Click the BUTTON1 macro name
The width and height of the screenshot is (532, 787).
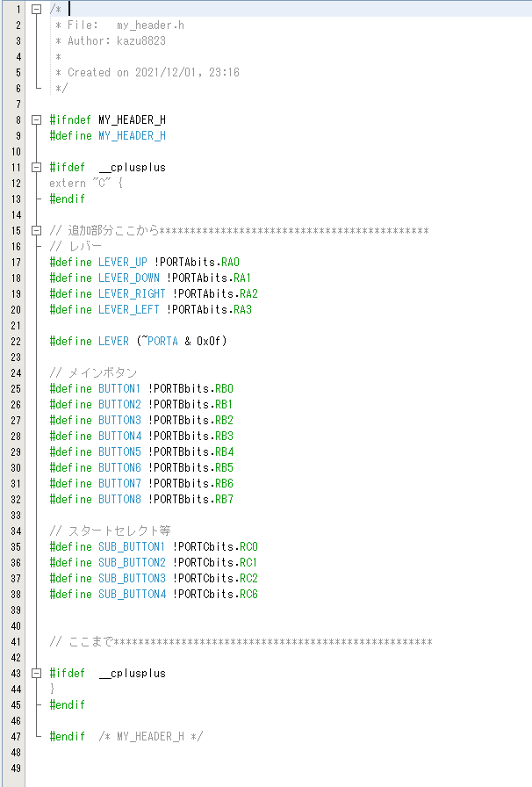click(119, 388)
